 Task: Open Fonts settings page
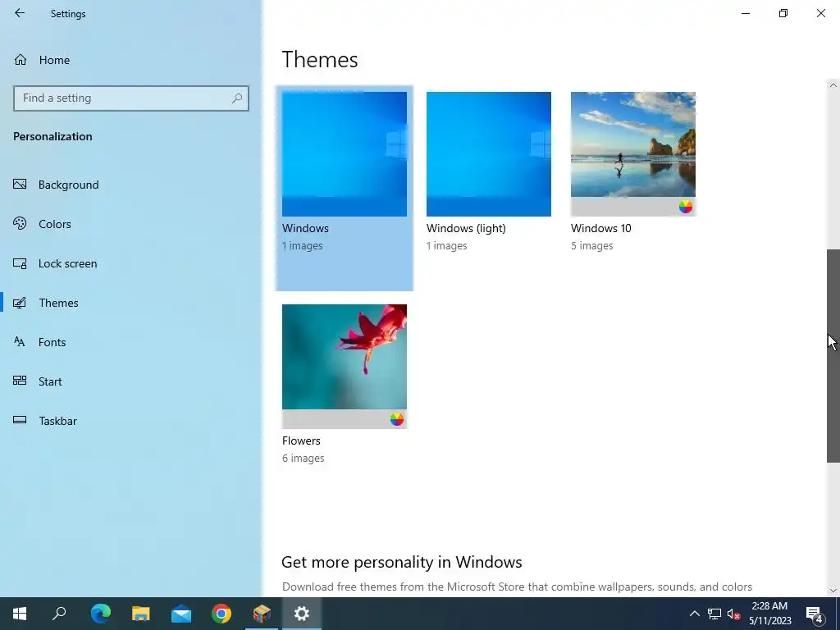coord(52,342)
